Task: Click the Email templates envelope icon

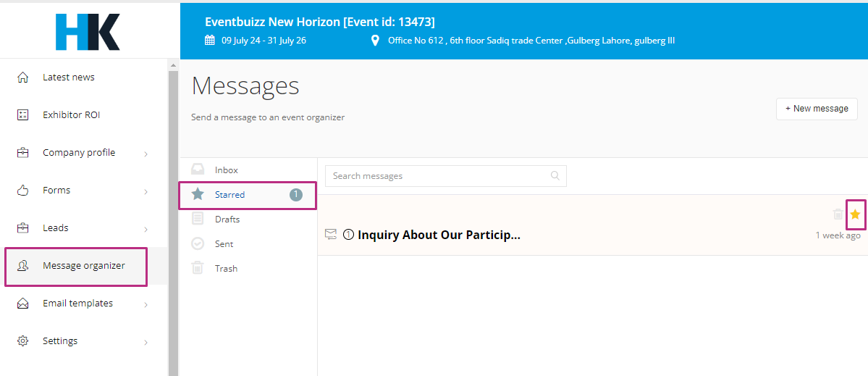Action: click(x=22, y=304)
